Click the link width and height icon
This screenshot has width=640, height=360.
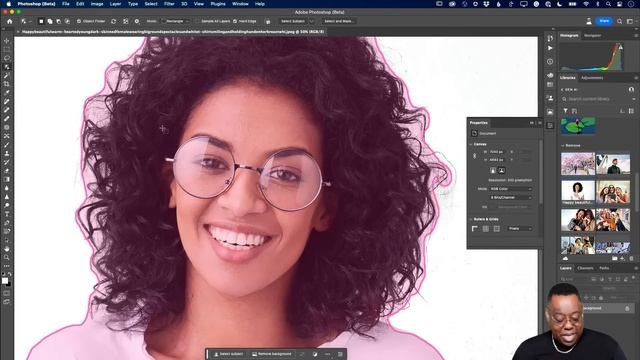[474, 156]
